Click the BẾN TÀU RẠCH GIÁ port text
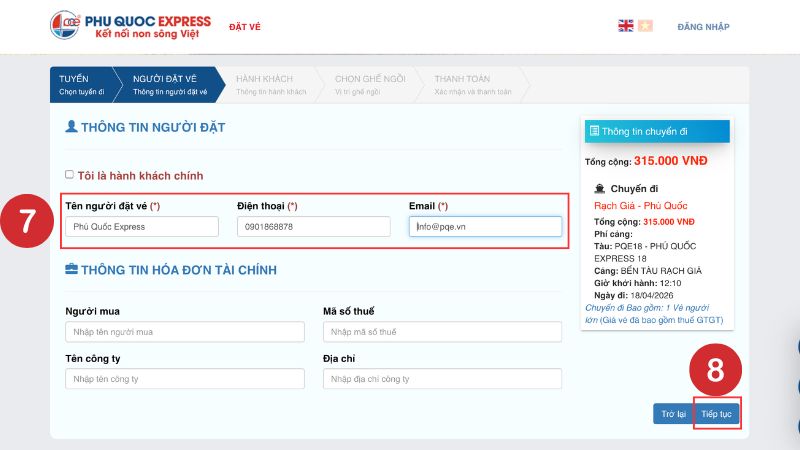The image size is (800, 450). (x=661, y=271)
